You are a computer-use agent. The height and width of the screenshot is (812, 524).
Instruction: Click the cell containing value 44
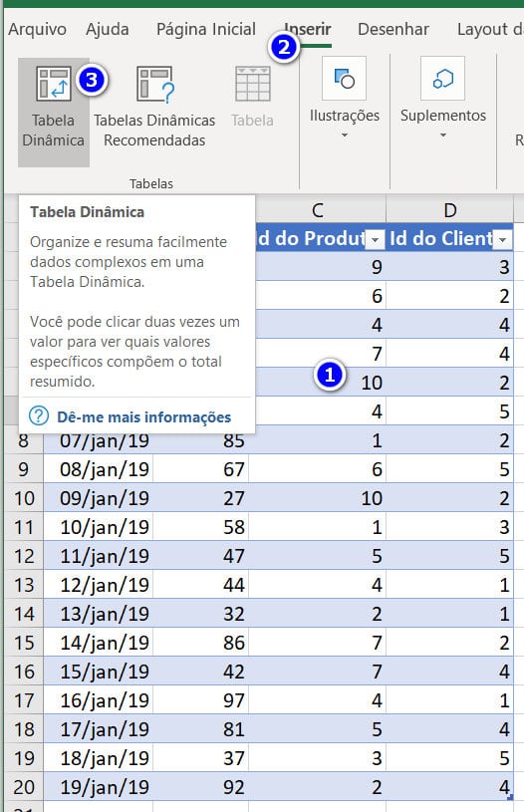201,585
